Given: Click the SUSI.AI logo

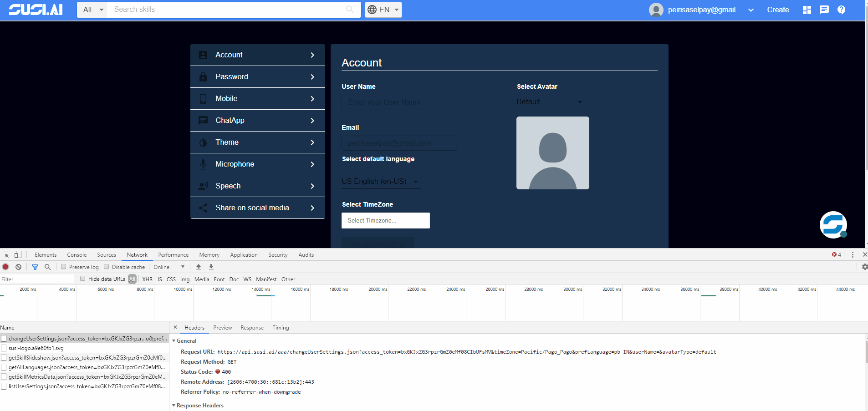Looking at the screenshot, I should click(x=36, y=9).
